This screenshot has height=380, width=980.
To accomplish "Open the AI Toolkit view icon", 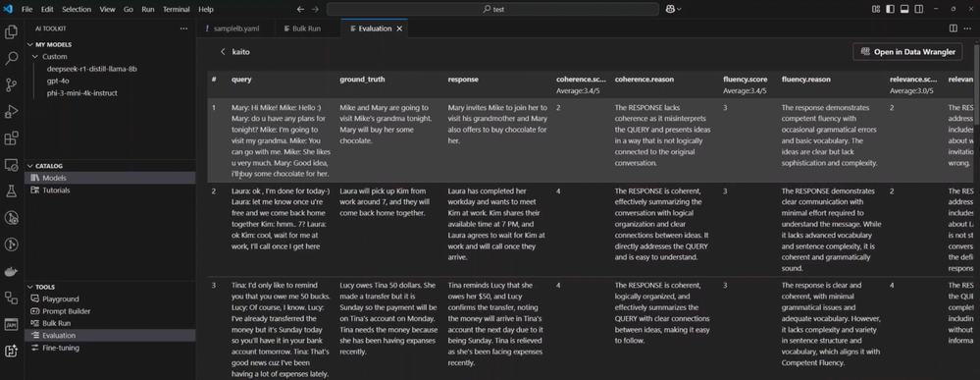I will point(11,352).
